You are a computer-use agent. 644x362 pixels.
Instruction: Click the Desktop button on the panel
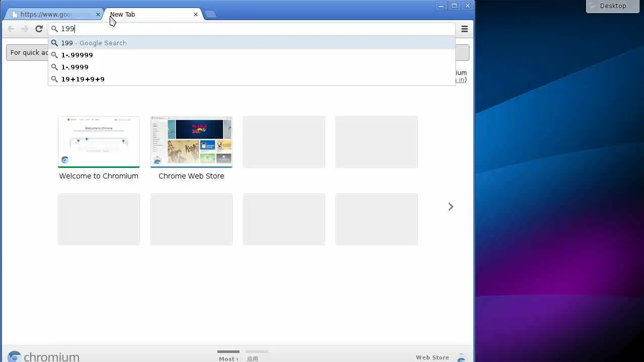[612, 6]
